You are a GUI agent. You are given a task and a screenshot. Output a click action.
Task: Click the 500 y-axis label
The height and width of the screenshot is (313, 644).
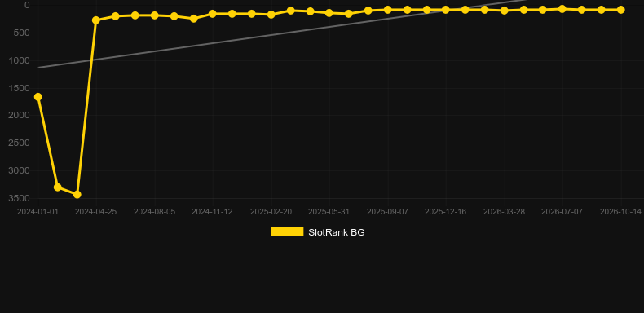22,33
